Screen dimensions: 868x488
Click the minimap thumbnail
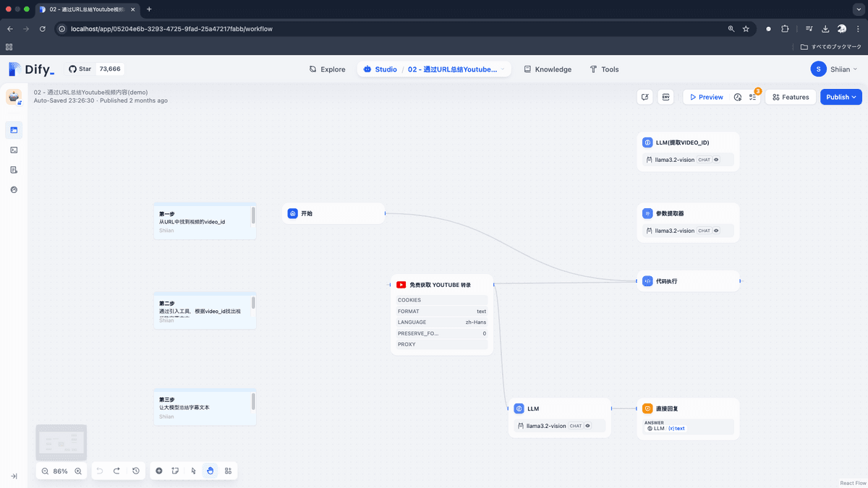pos(61,442)
